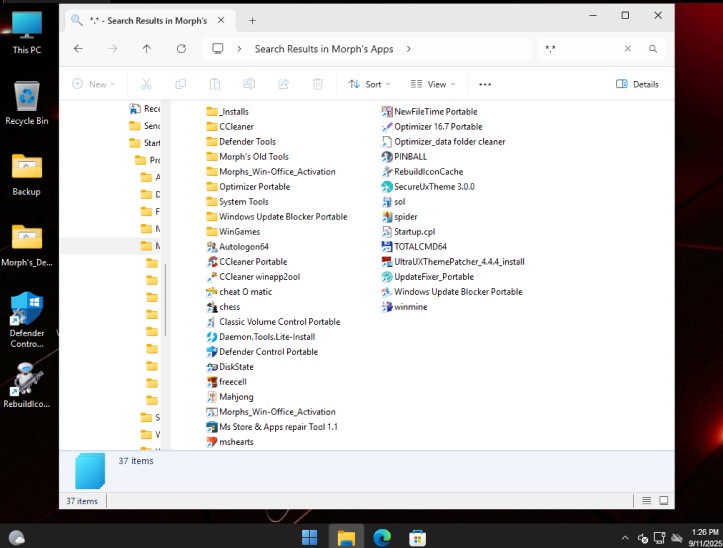Switch to details list view in status bar

point(646,500)
